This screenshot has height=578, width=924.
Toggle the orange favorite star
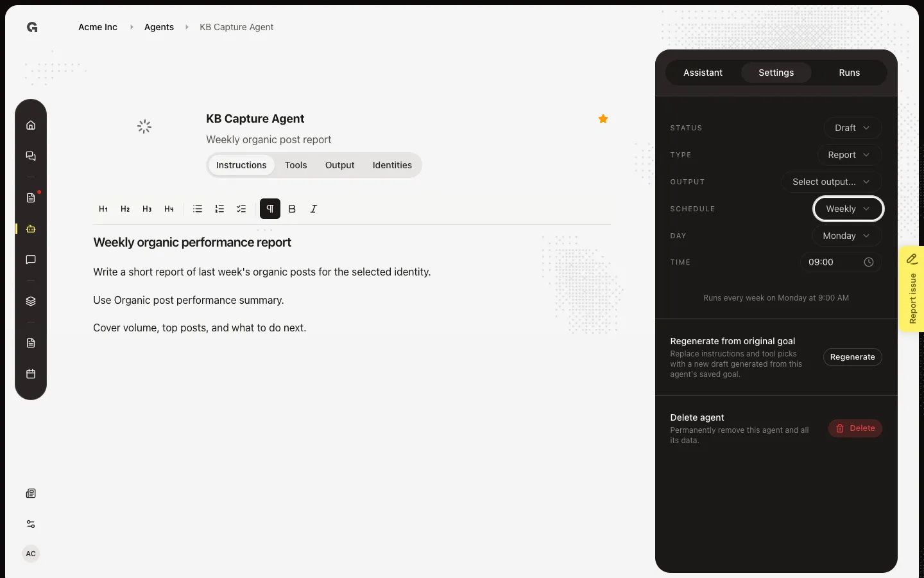tap(603, 119)
